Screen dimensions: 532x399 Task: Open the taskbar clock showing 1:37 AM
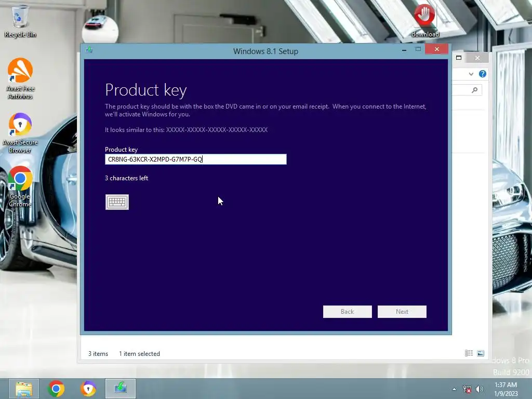tap(506, 389)
